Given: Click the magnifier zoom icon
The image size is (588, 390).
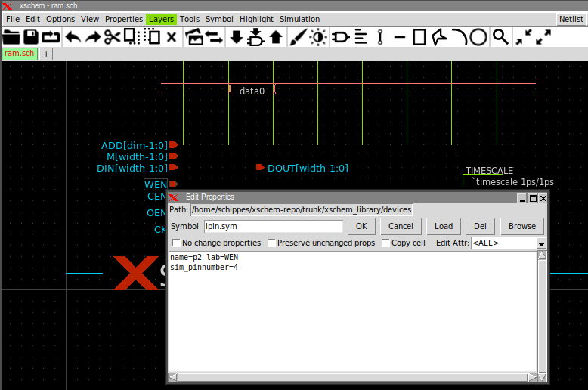Looking at the screenshot, I should coord(500,36).
